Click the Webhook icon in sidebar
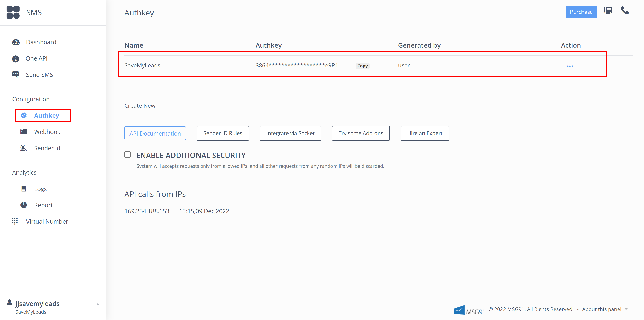 [23, 132]
